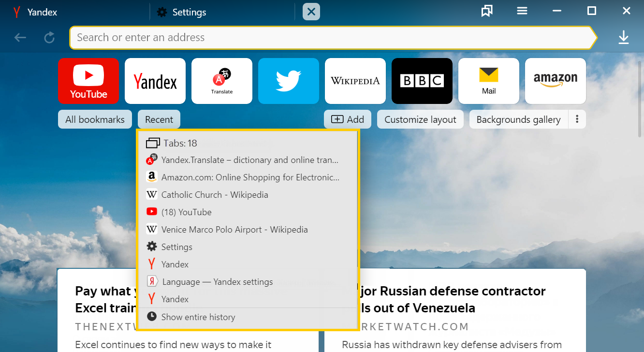Reload the page with refresh icon
The height and width of the screenshot is (352, 644).
click(49, 38)
